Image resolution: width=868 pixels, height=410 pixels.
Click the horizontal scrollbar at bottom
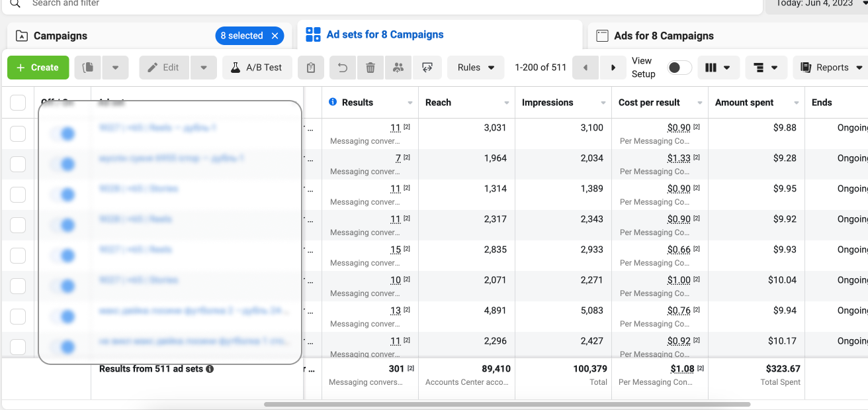[x=507, y=404]
